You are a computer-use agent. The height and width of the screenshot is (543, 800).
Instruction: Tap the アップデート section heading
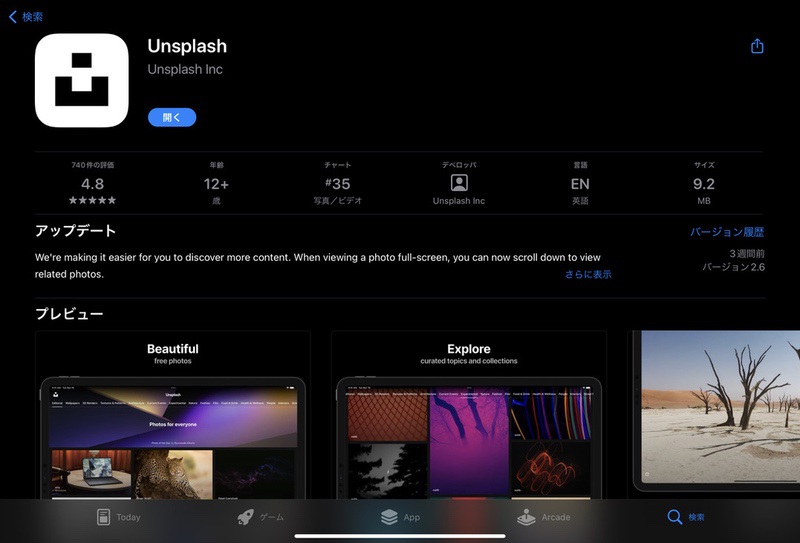(x=76, y=231)
